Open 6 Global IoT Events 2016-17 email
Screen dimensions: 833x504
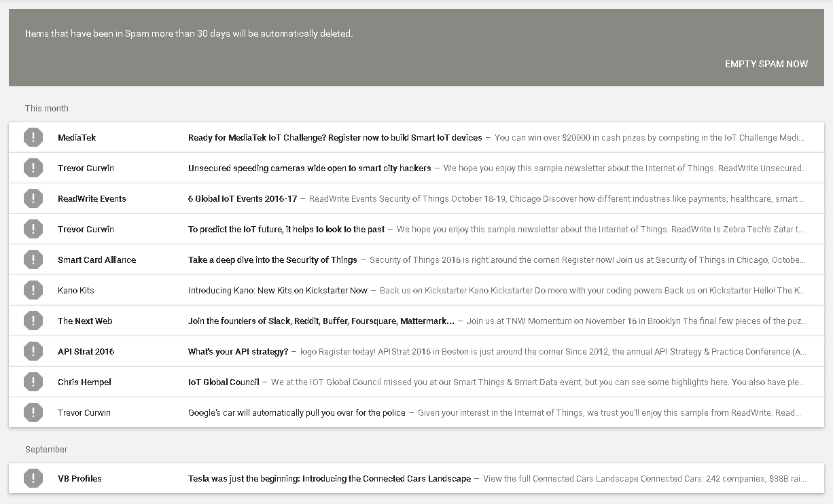(243, 198)
